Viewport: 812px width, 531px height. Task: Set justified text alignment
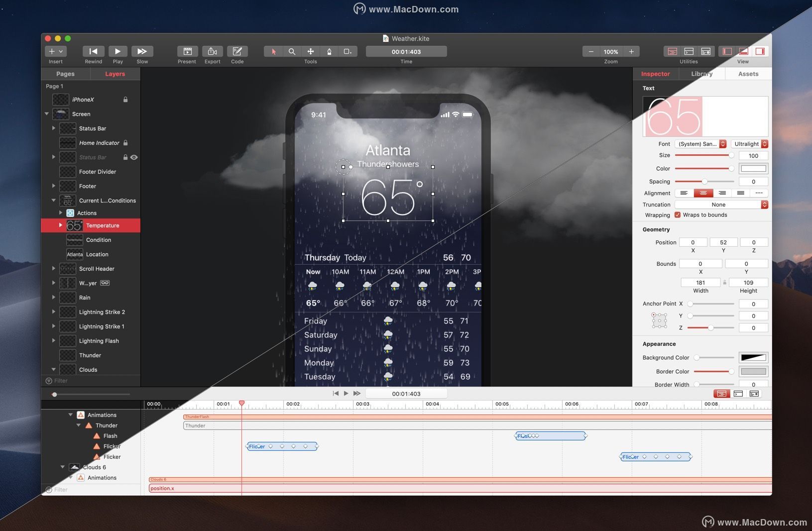point(740,193)
